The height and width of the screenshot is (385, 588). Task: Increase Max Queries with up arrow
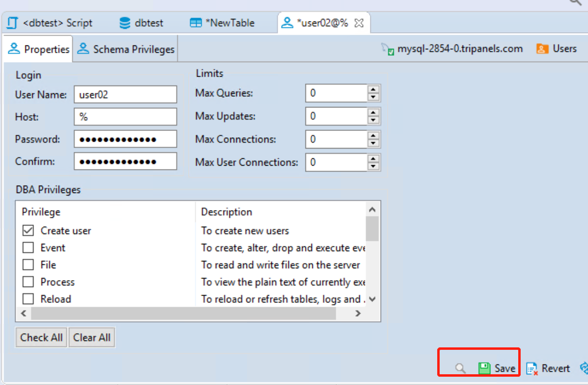tap(373, 89)
